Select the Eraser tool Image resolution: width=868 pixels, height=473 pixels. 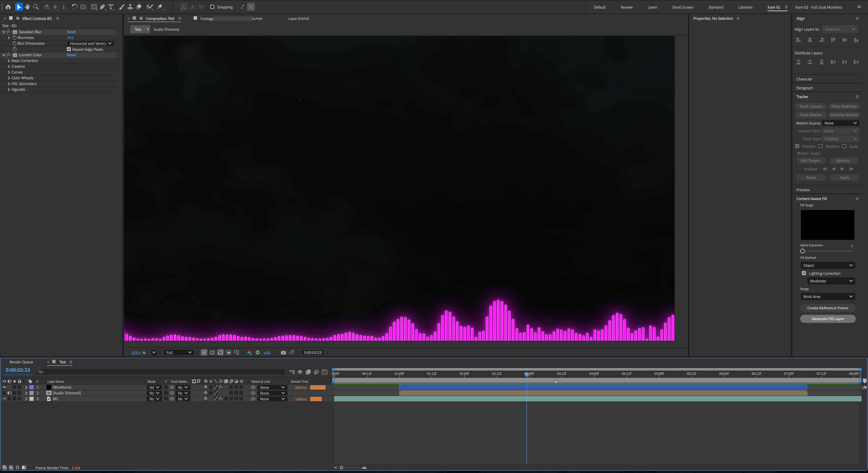tap(139, 7)
